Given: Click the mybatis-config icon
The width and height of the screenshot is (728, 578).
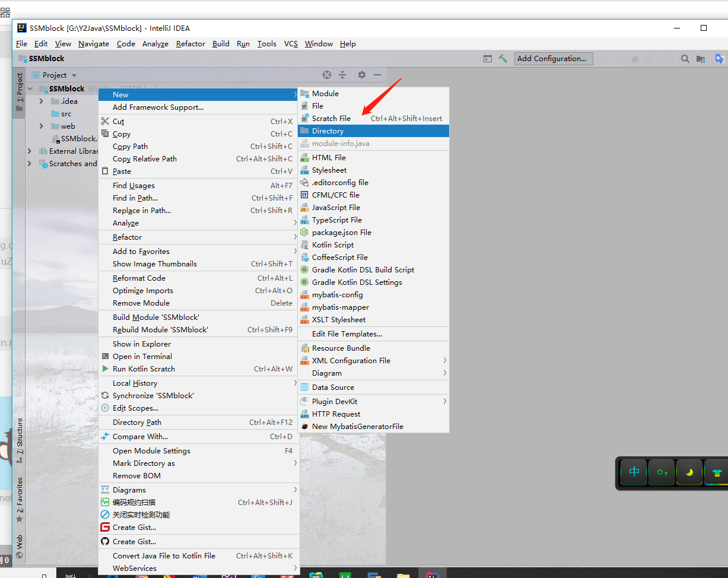Looking at the screenshot, I should [x=305, y=294].
